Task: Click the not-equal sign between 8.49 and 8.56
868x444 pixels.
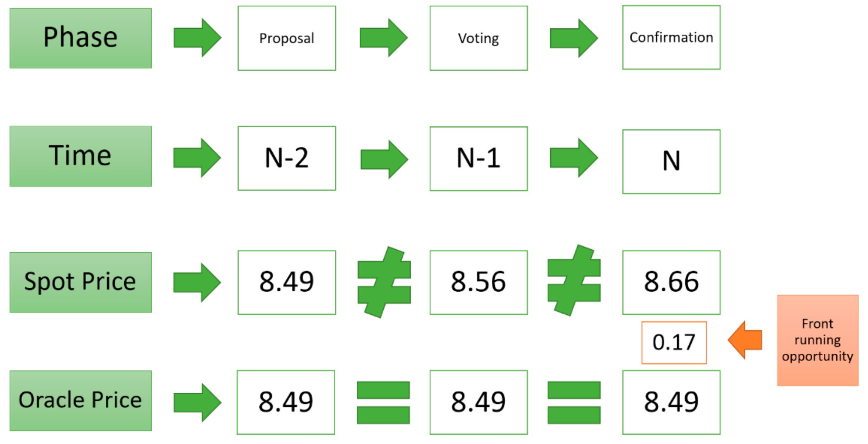Action: (x=384, y=282)
